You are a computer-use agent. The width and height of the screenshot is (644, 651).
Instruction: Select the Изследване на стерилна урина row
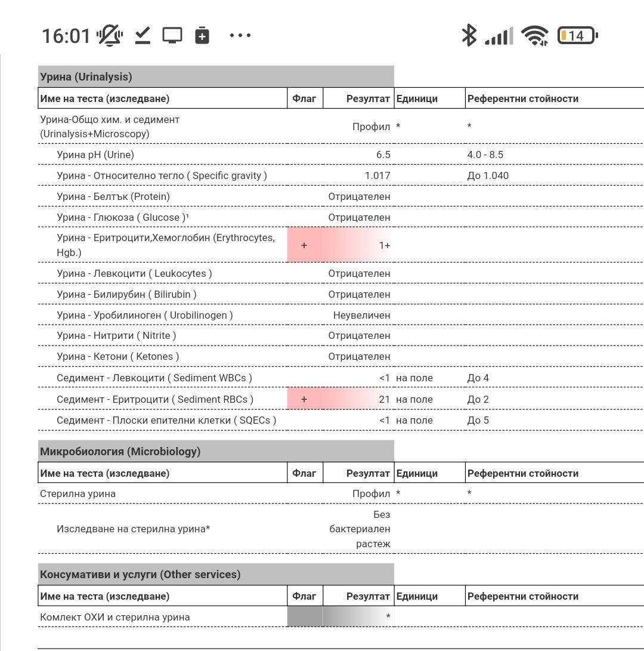[x=134, y=529]
